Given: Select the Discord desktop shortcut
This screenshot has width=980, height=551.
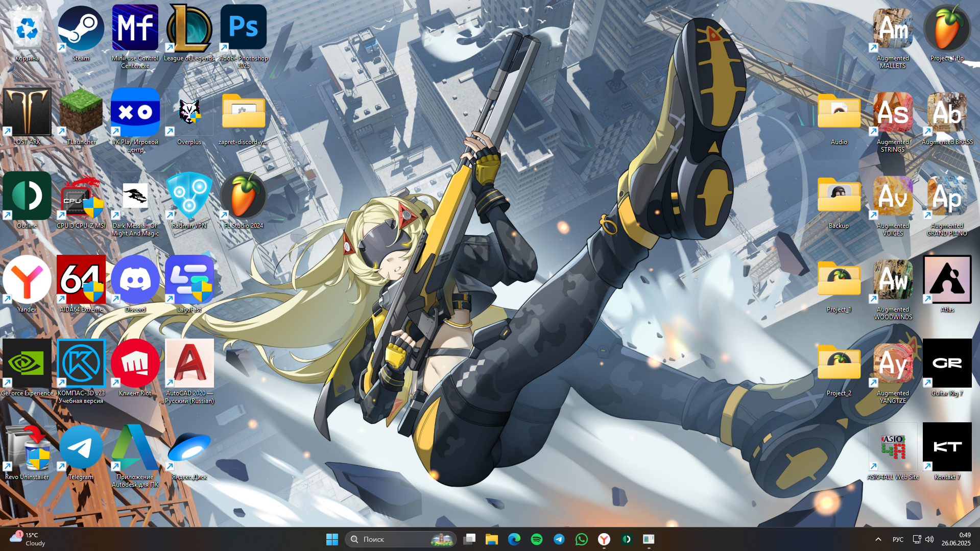Looking at the screenshot, I should (135, 284).
